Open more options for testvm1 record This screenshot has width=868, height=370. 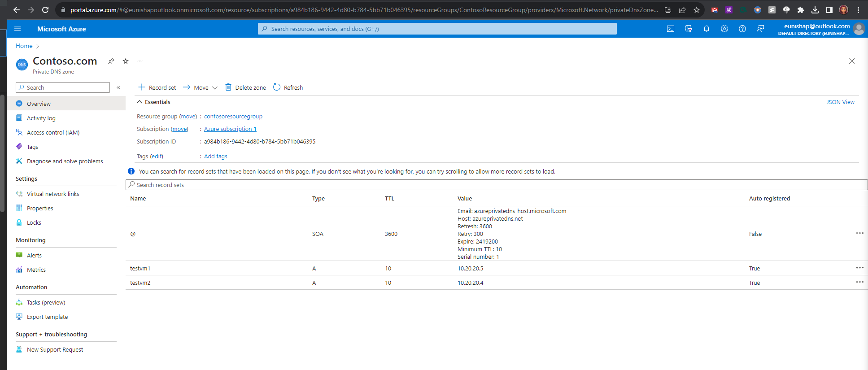[859, 268]
